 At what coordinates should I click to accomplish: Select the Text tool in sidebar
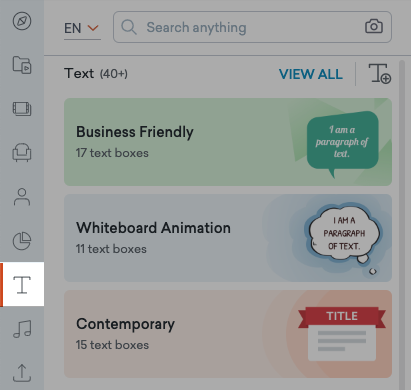point(22,284)
